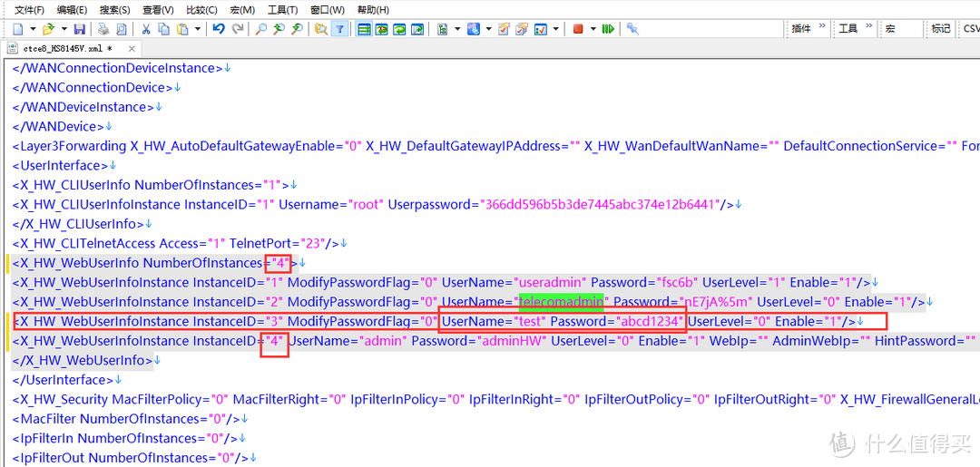Screen dimensions: 980x467
Task: Open the 比较(C) menu
Action: click(201, 10)
